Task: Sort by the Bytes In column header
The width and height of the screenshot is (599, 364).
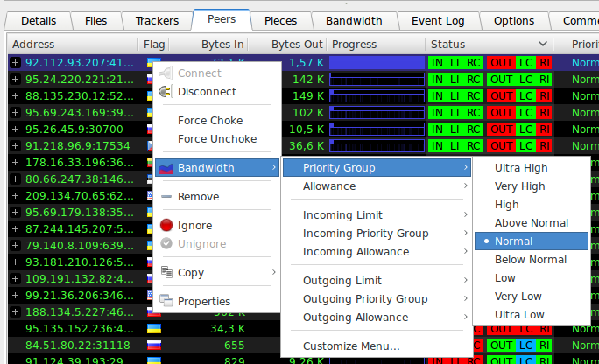Action: tap(208, 45)
